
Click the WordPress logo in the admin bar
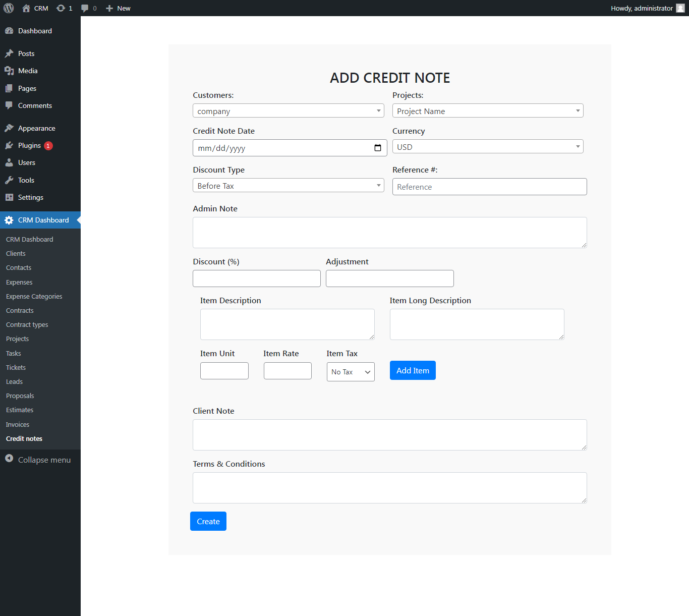(9, 8)
